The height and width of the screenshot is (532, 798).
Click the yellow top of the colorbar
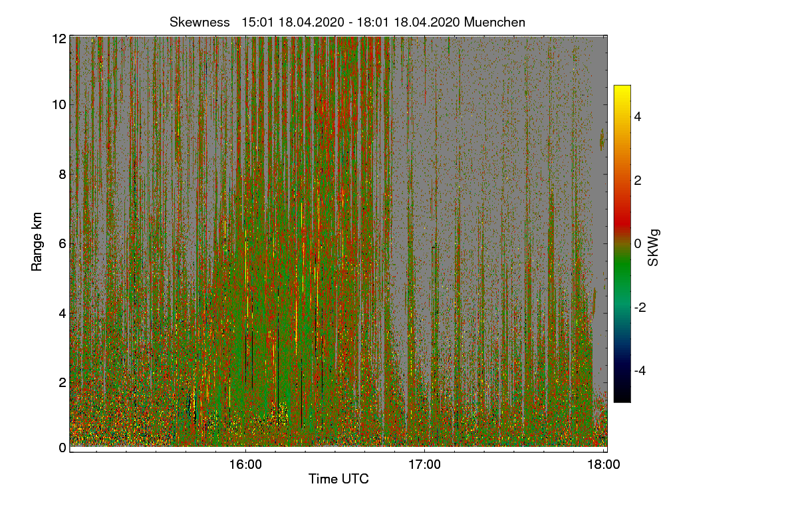(x=622, y=90)
